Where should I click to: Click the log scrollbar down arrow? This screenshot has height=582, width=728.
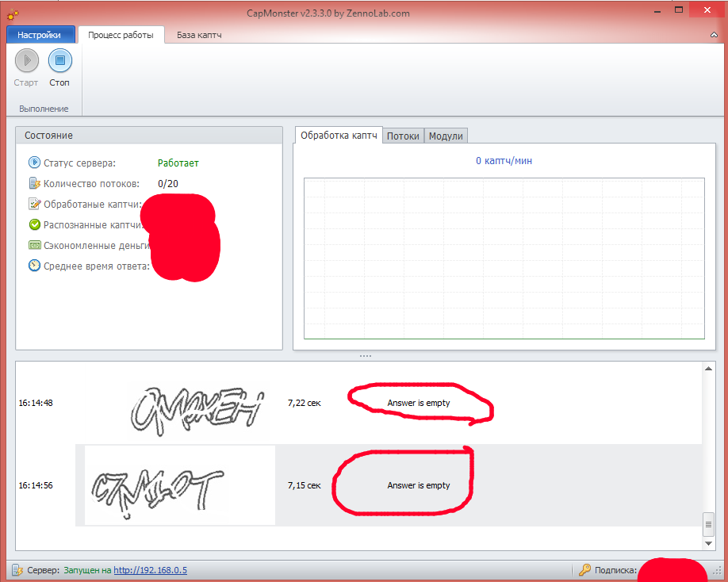click(708, 543)
